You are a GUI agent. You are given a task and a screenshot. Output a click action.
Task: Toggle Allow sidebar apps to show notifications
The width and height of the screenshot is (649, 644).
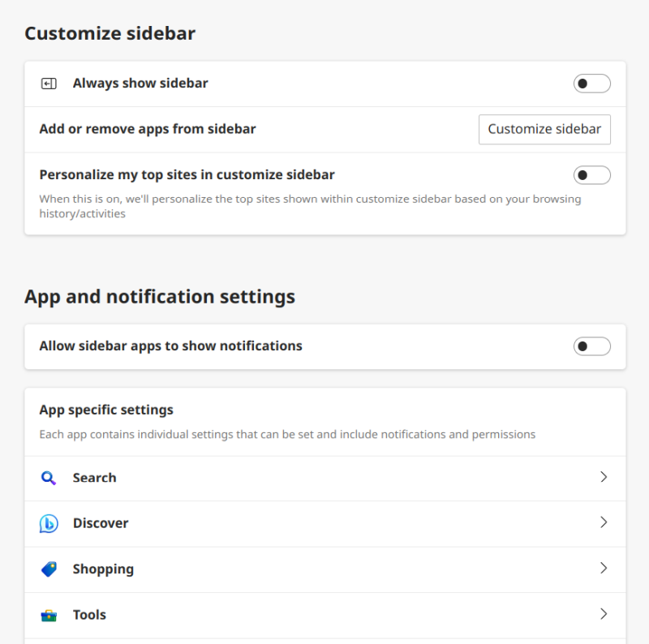tap(591, 346)
